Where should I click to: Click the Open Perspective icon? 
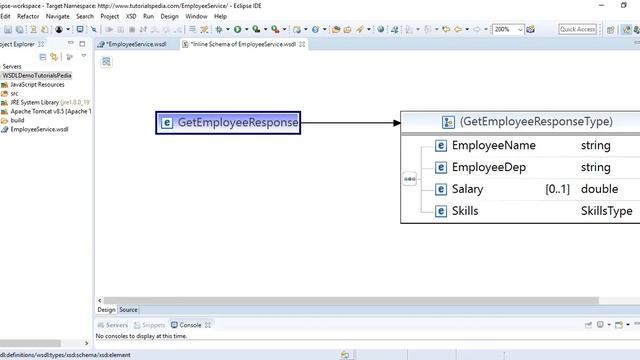click(611, 29)
